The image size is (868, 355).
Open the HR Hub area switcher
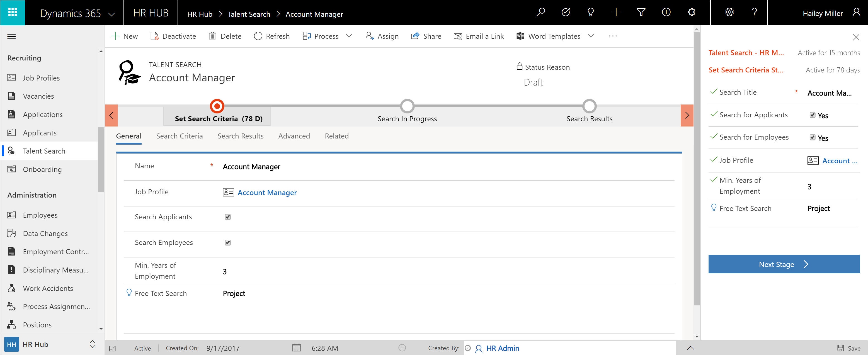pyautogui.click(x=92, y=344)
